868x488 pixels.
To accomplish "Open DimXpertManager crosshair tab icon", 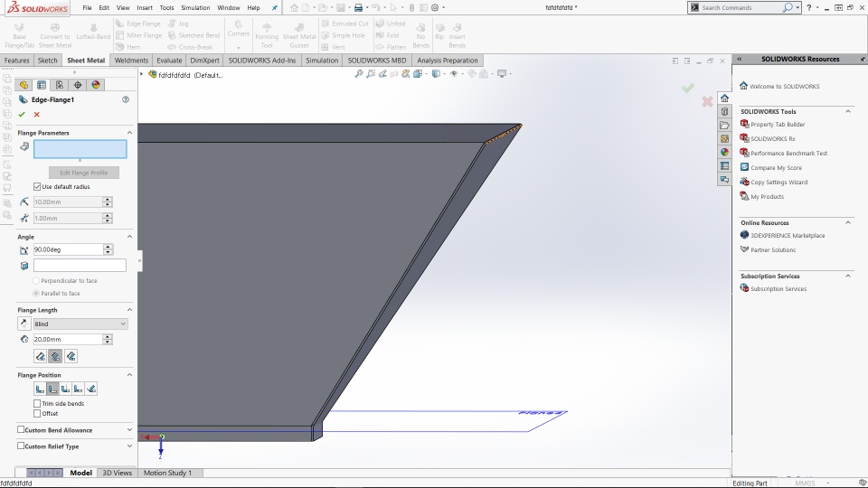I will pyautogui.click(x=78, y=85).
